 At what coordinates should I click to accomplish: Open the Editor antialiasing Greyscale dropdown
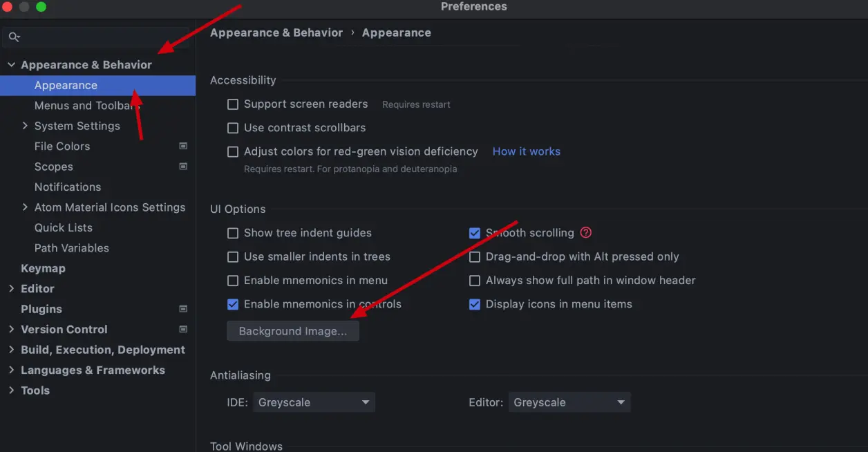point(569,402)
